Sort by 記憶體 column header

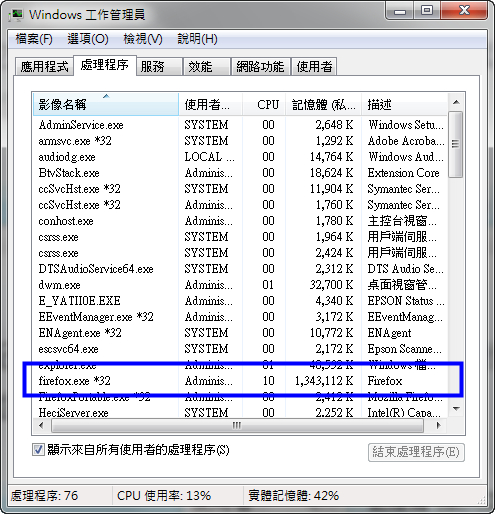323,105
